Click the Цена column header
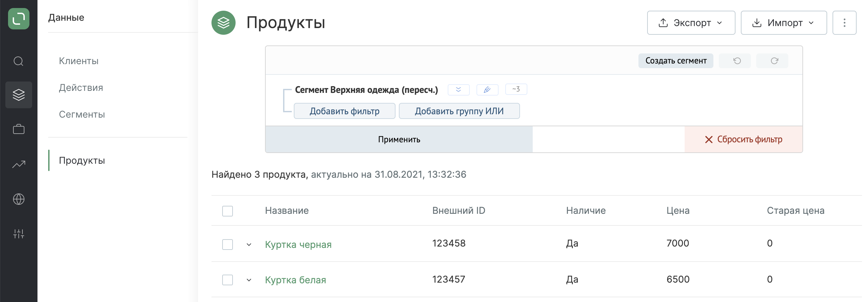Viewport: 868px width, 302px height. pos(678,210)
